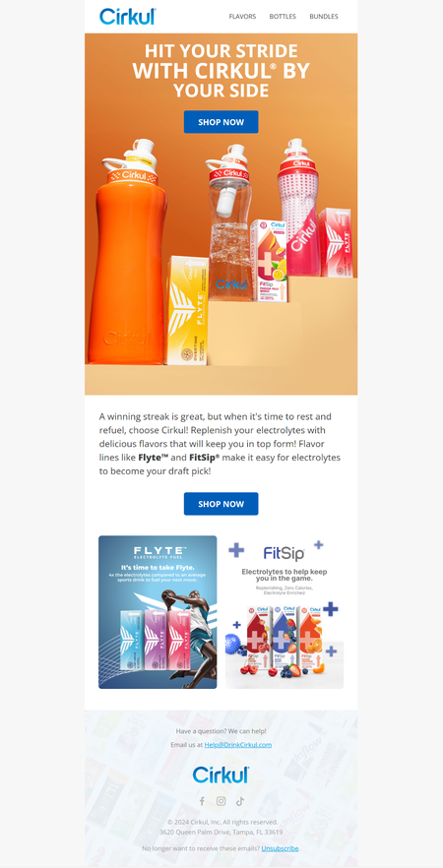Click the Cirkul logo in the footer

221,775
